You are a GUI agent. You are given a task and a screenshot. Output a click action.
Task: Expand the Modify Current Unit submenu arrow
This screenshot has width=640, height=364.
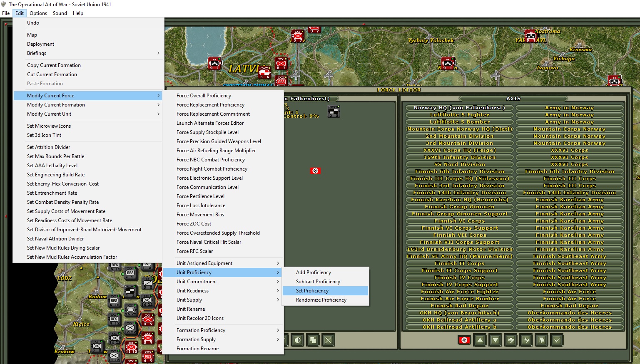(158, 114)
